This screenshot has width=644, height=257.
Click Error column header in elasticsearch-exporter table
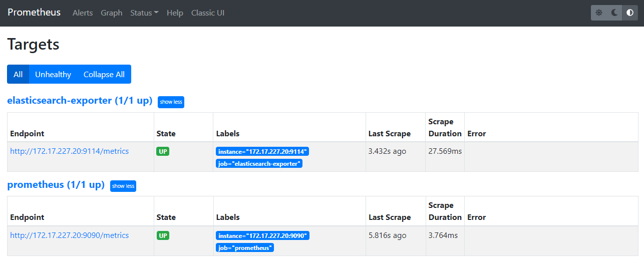pos(477,134)
